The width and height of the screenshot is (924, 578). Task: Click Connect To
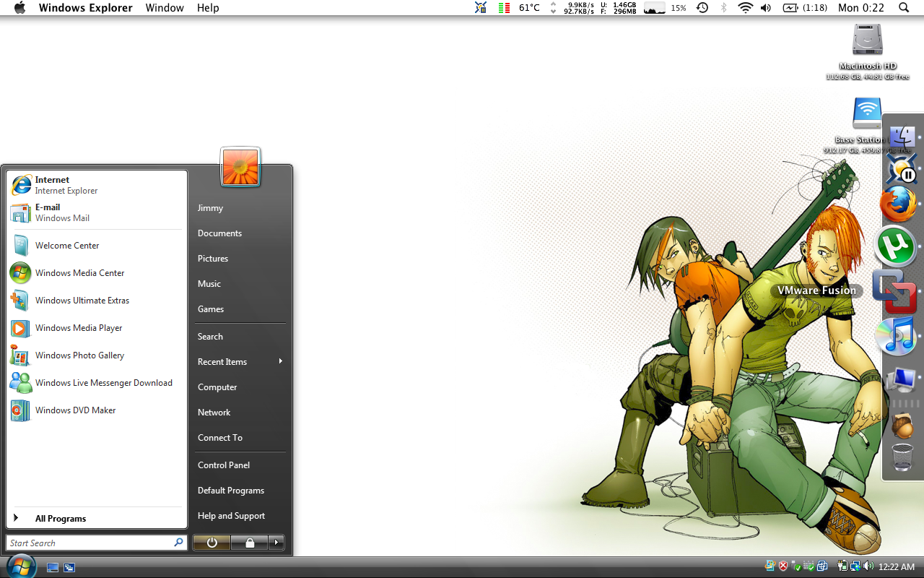click(240, 438)
